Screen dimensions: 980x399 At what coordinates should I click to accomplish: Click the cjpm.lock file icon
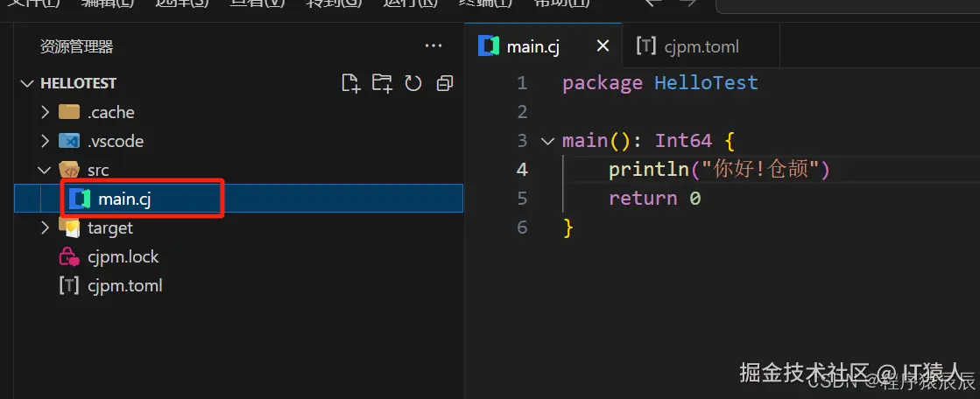coord(69,256)
